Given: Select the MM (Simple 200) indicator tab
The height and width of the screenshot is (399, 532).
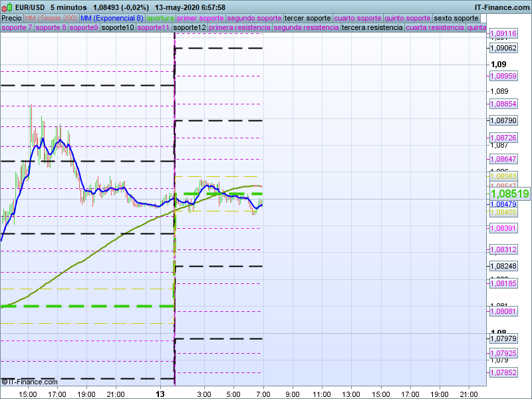Looking at the screenshot, I should pos(51,18).
